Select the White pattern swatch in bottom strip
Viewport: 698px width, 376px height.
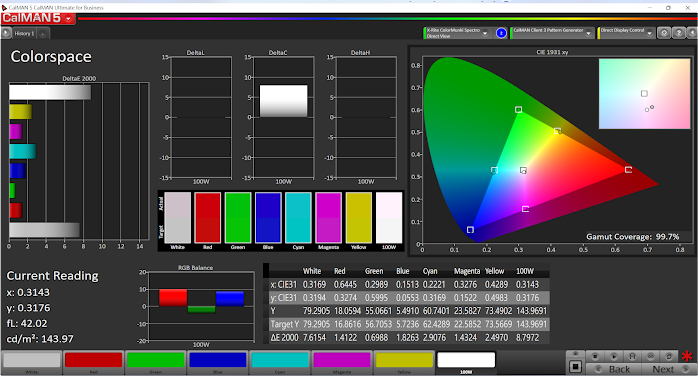(x=32, y=360)
